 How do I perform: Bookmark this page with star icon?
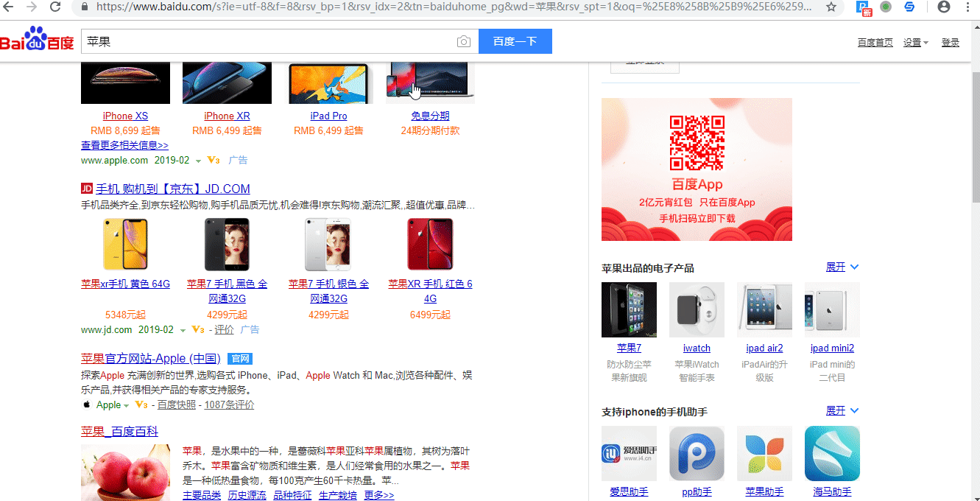831,7
